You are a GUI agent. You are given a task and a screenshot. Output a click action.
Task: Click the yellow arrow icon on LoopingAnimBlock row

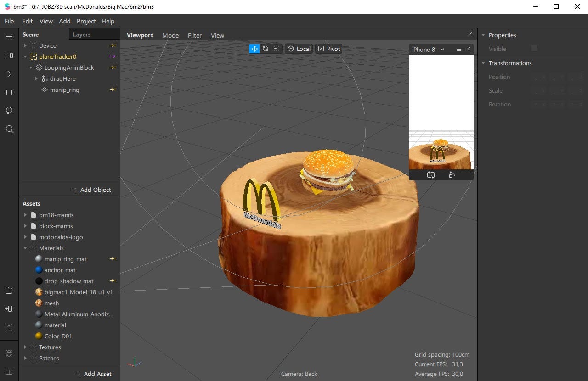click(113, 67)
